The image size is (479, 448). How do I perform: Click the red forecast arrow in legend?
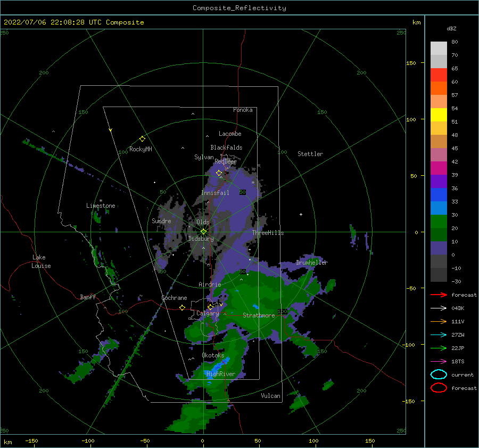click(x=439, y=295)
